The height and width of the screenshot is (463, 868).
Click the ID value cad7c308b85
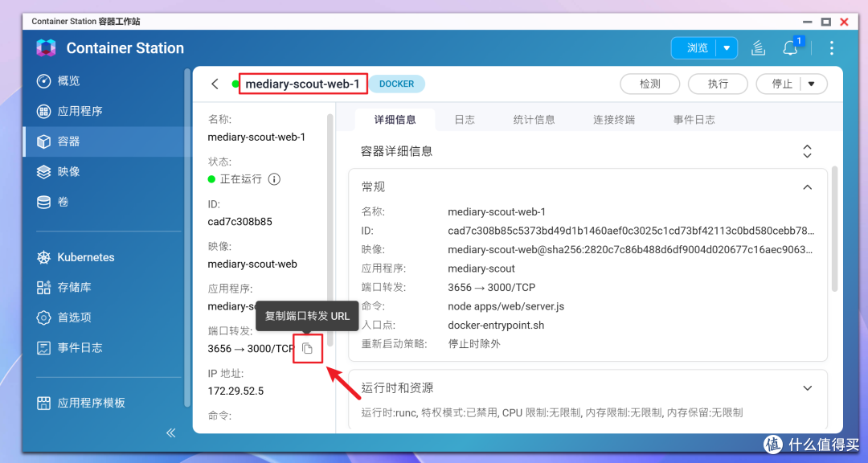click(x=240, y=222)
